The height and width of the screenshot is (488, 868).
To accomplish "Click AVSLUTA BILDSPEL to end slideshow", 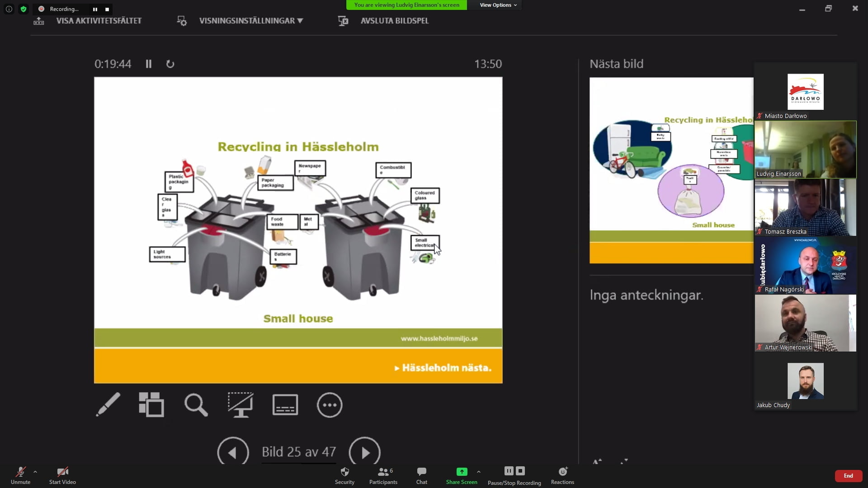I will tap(394, 21).
